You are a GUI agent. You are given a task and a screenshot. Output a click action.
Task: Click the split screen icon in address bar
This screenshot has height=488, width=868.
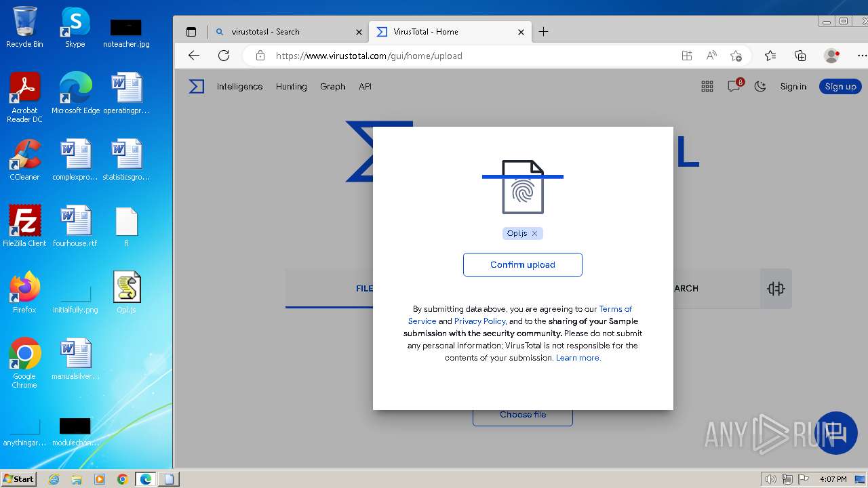pyautogui.click(x=687, y=56)
